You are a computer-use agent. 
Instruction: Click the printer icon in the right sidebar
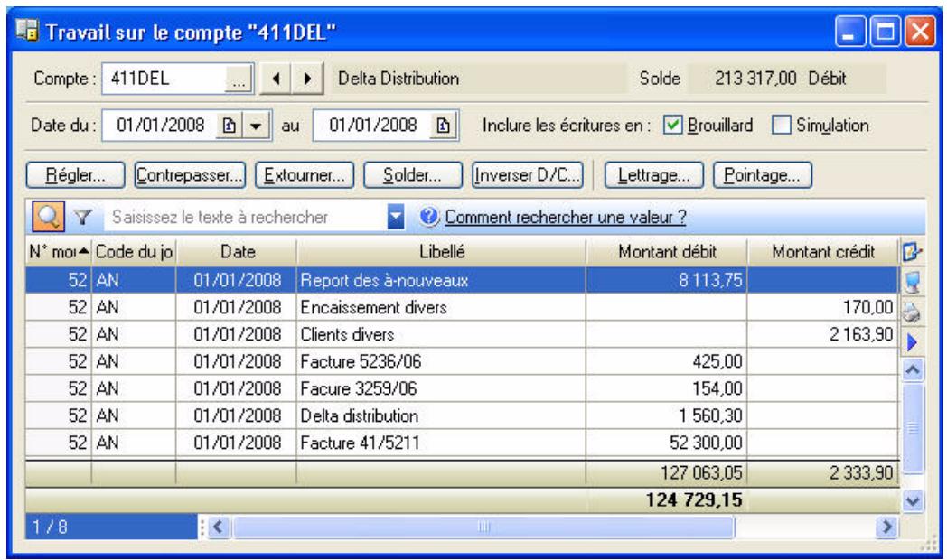pyautogui.click(x=912, y=312)
